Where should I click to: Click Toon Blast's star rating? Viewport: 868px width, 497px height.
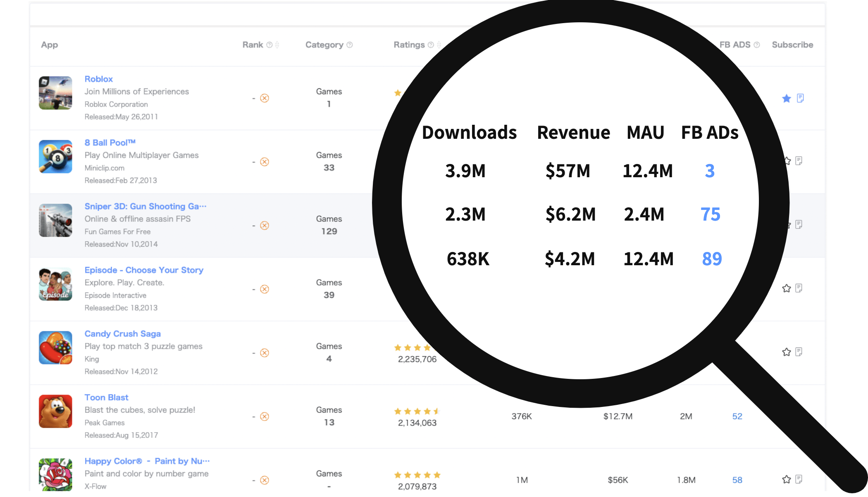tap(417, 411)
